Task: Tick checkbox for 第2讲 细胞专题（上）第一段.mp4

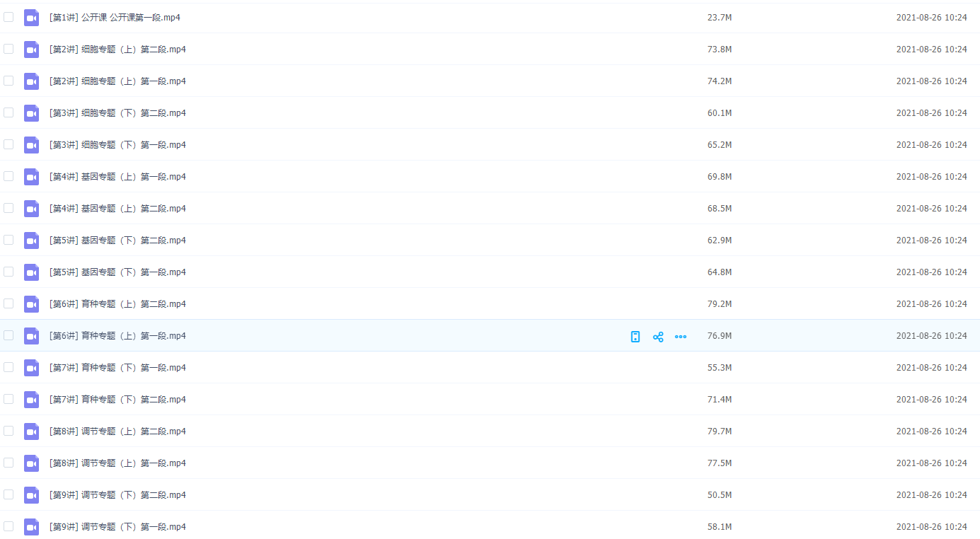Action: [8, 81]
